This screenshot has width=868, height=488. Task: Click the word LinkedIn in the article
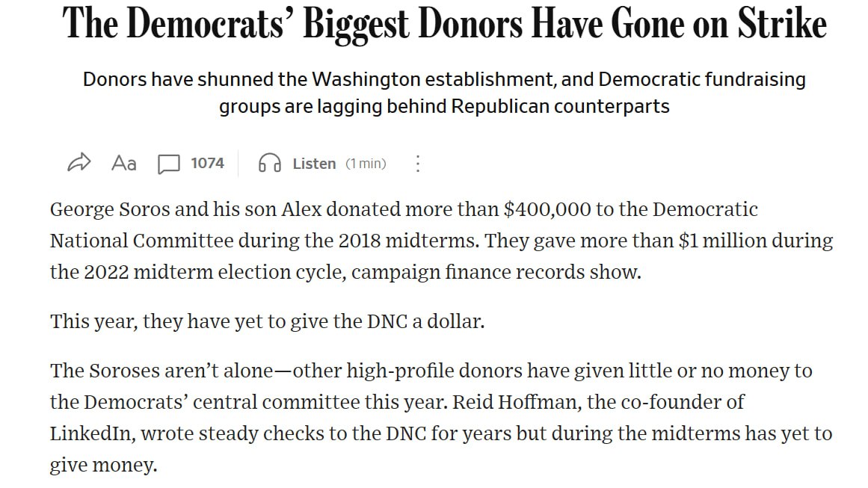pos(93,433)
